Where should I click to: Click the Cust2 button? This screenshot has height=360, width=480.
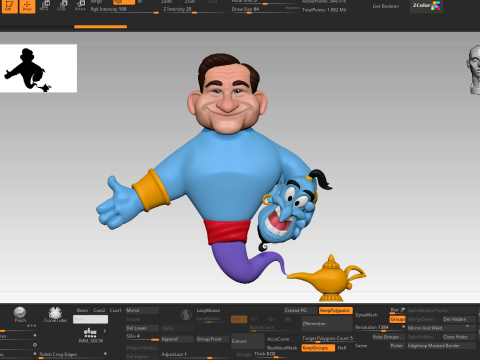tap(99, 310)
